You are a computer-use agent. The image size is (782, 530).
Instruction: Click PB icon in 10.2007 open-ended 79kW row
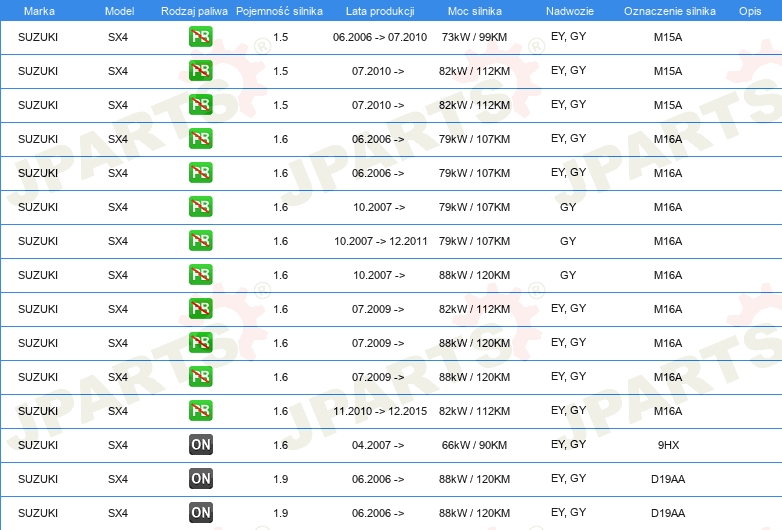click(200, 207)
